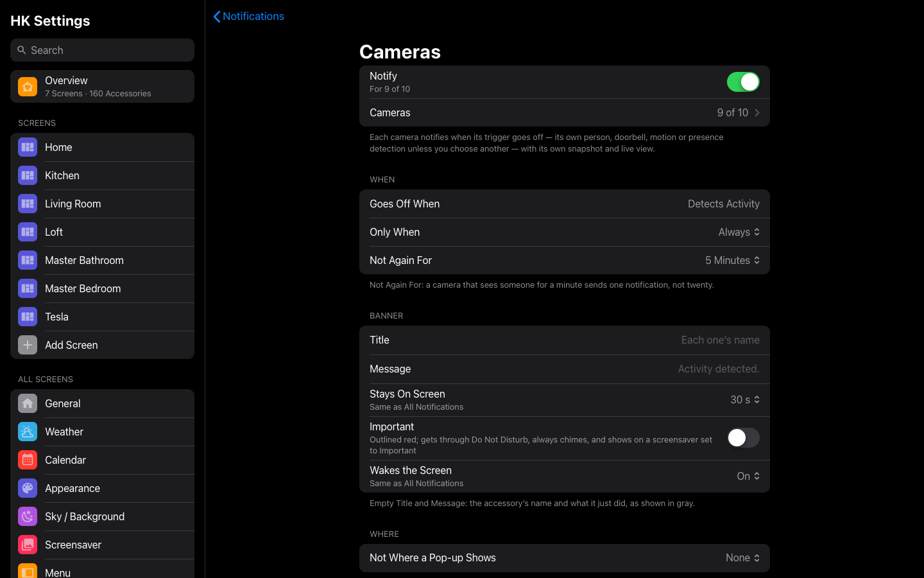
Task: Select Living Room in the sidebar
Action: point(103,204)
